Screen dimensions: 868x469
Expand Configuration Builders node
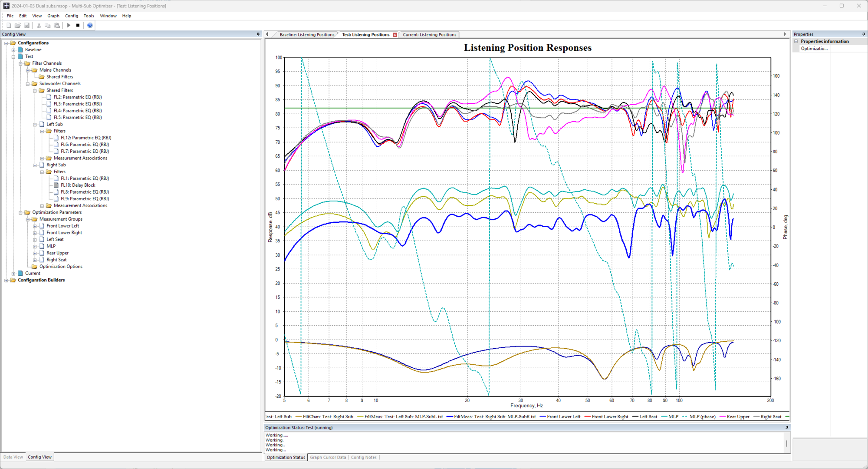tap(6, 280)
